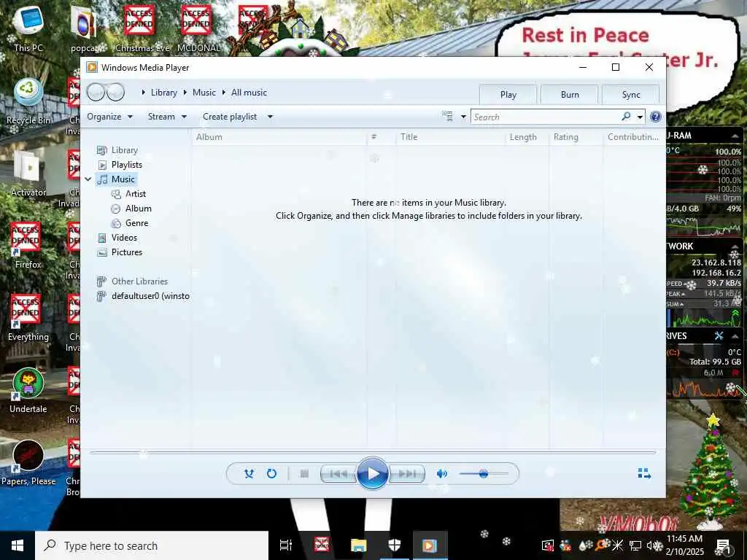Select the Firefox desktop shortcut

[27, 246]
